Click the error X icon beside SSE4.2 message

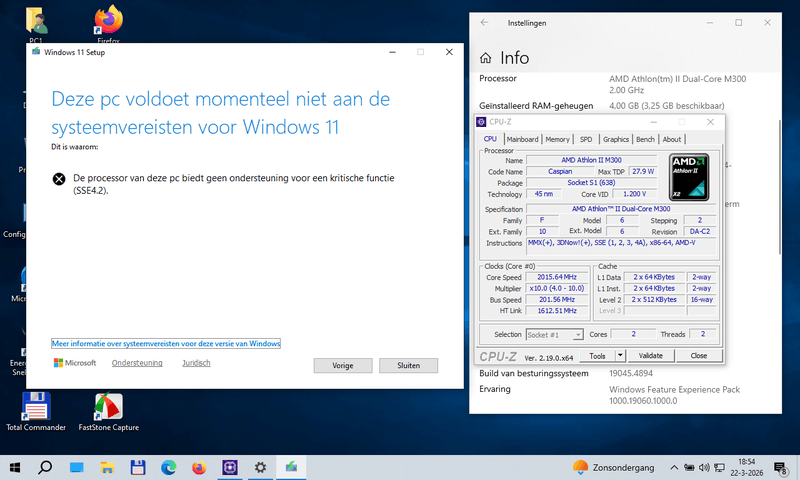tap(59, 179)
